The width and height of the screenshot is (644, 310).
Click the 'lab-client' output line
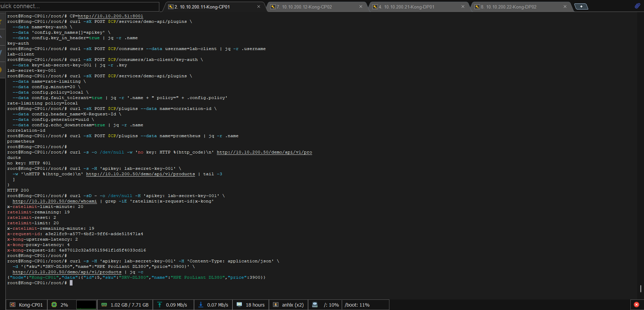[x=21, y=54]
